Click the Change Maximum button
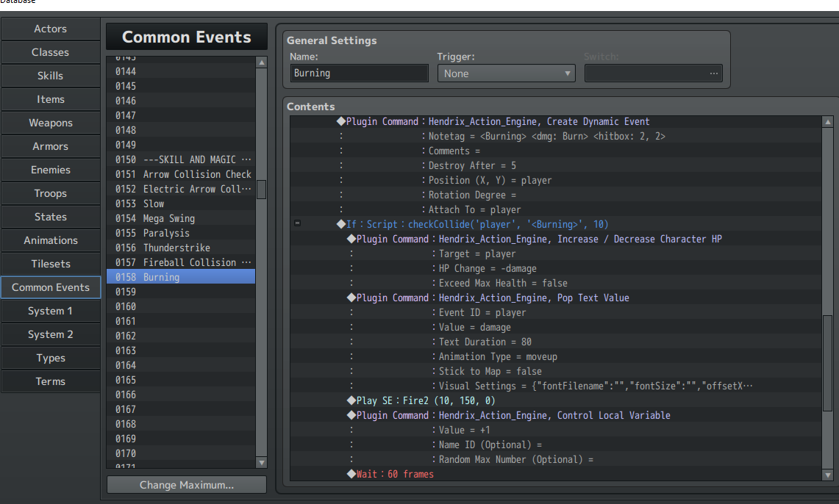This screenshot has height=504, width=839. [187, 485]
